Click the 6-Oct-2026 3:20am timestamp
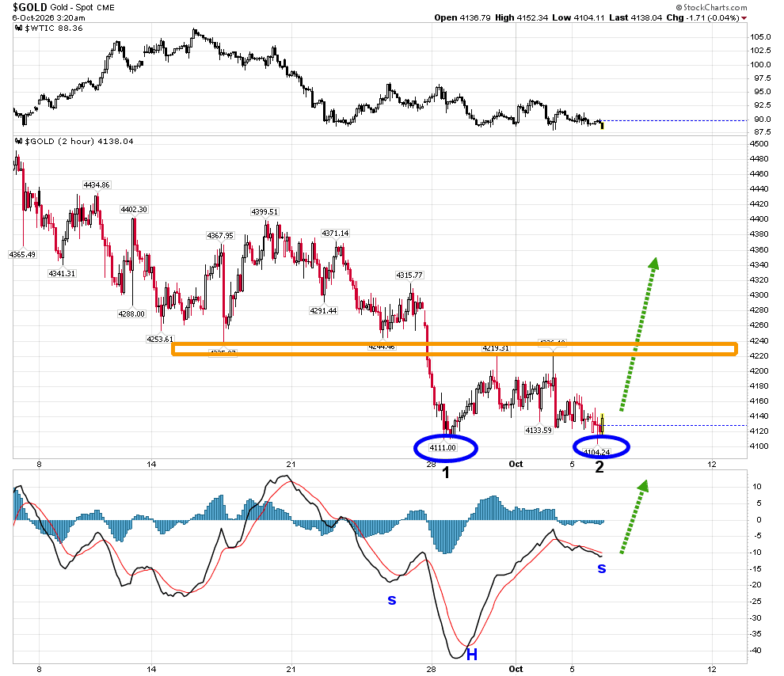The width and height of the screenshot is (784, 676). 49,18
